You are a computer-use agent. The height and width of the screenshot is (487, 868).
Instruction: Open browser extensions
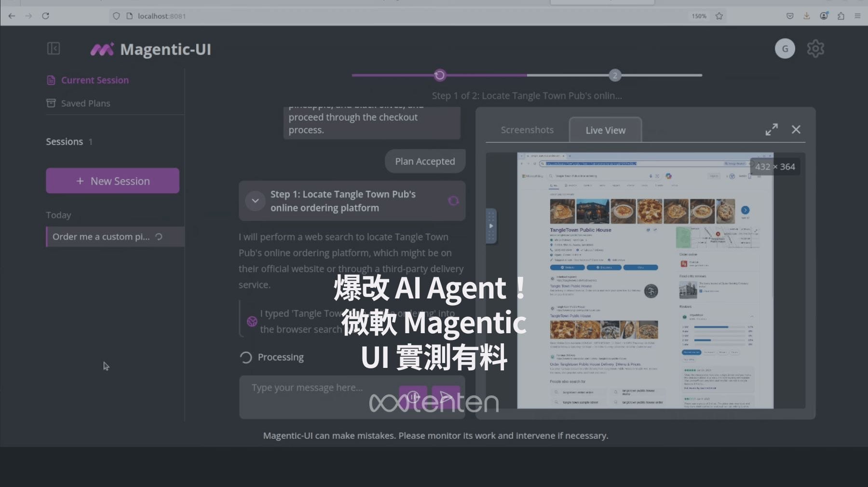841,16
